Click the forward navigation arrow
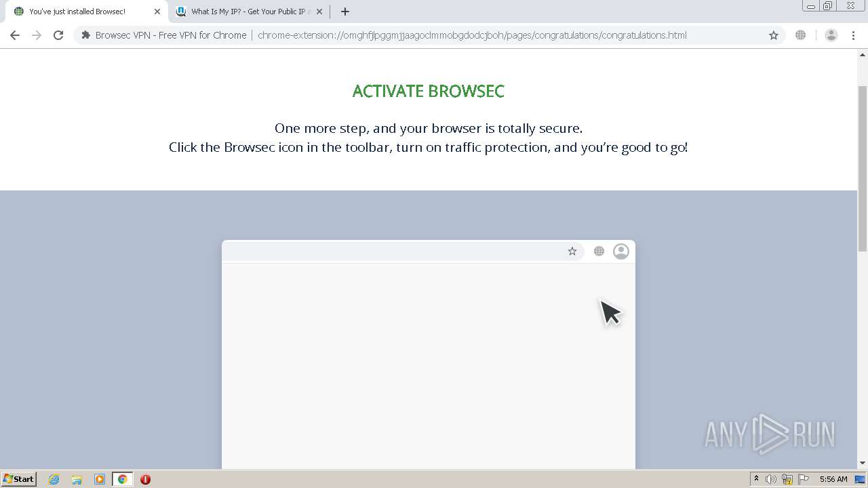868x488 pixels. [37, 35]
